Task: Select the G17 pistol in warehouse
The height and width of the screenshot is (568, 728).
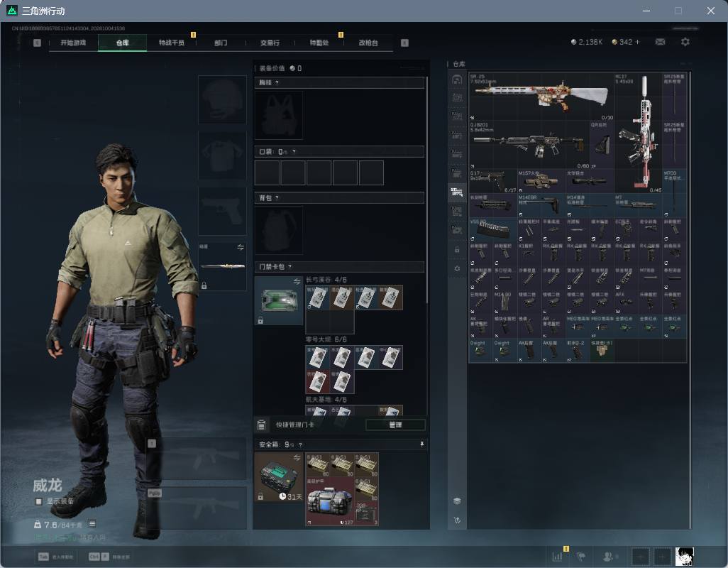Action: 492,181
